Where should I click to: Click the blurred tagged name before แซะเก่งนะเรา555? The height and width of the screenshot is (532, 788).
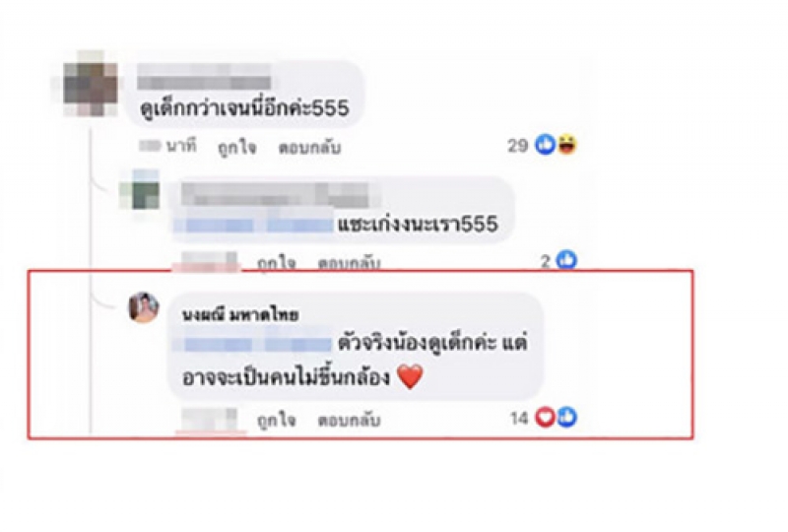tap(253, 225)
